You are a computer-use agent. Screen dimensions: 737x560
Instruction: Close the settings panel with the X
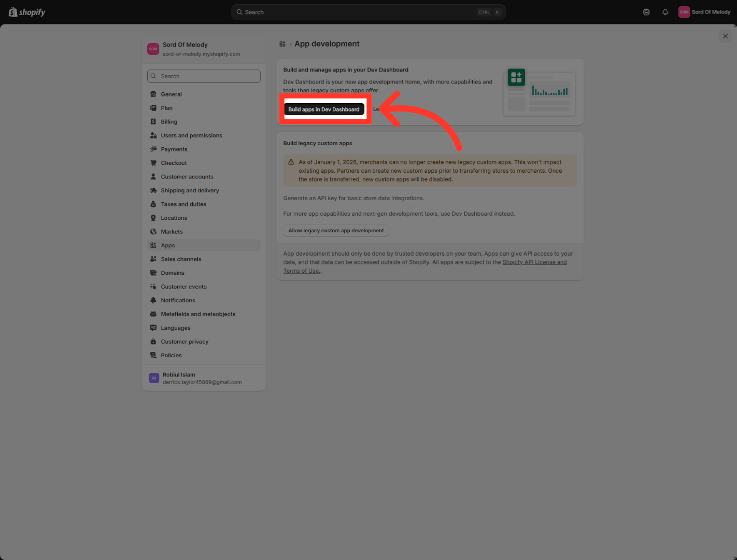pyautogui.click(x=726, y=36)
